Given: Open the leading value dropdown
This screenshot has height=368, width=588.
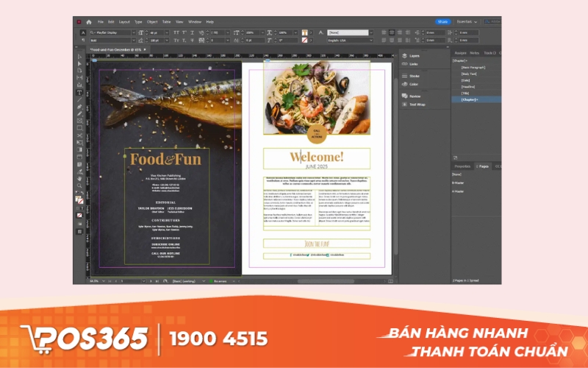Looking at the screenshot, I should click(167, 40).
